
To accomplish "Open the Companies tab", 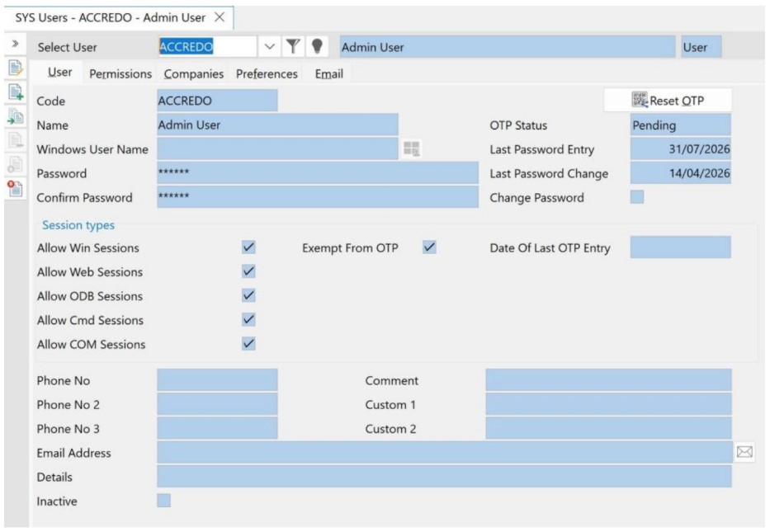I will tap(193, 73).
